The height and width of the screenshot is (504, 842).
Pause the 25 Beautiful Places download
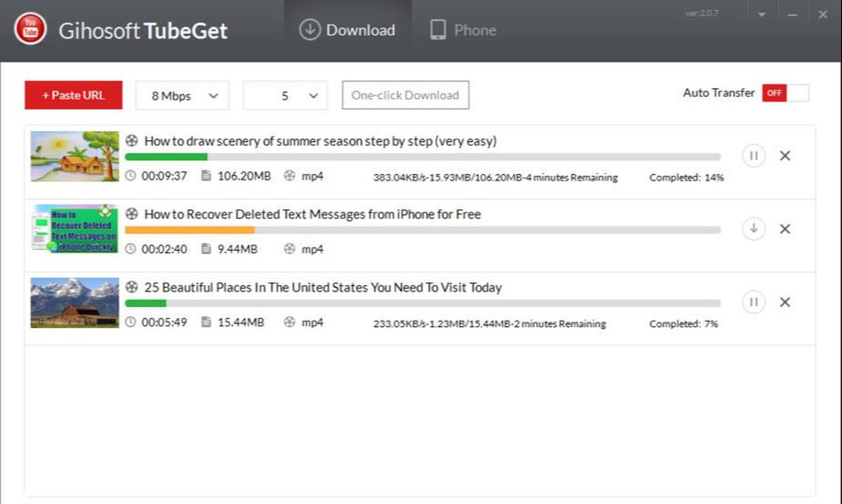point(754,302)
